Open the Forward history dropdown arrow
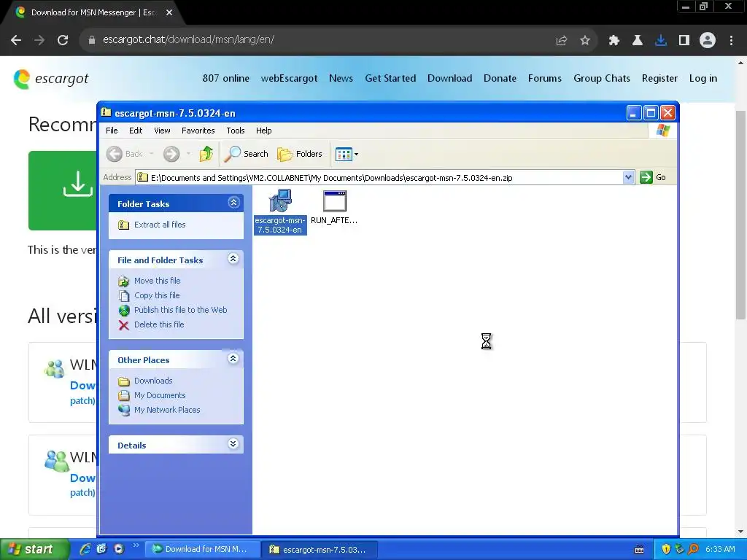 tap(189, 154)
